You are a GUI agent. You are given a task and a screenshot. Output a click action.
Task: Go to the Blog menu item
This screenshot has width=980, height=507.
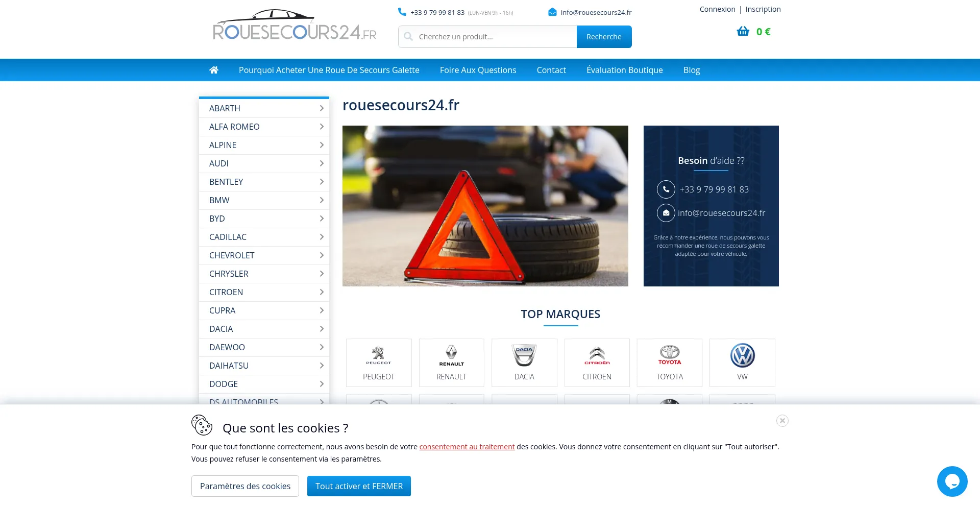coord(691,70)
